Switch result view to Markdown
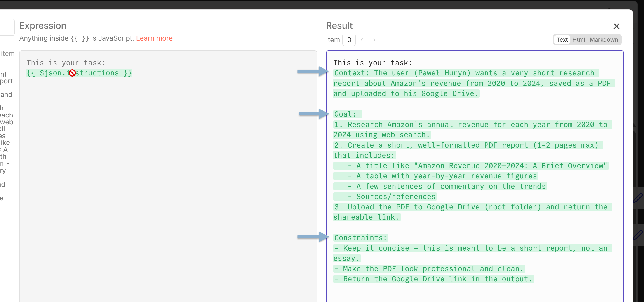This screenshot has height=302, width=644. point(604,40)
